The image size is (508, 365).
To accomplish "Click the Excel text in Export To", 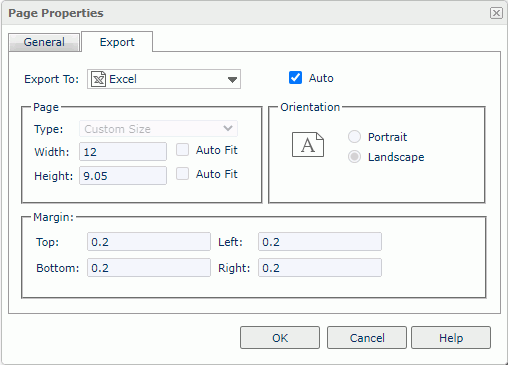I will (123, 79).
